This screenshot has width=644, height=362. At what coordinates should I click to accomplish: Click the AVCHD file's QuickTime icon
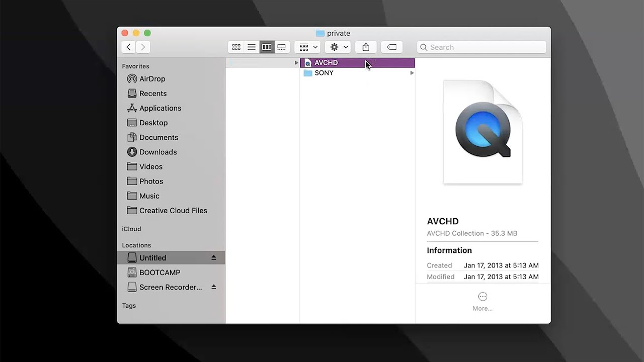point(308,63)
